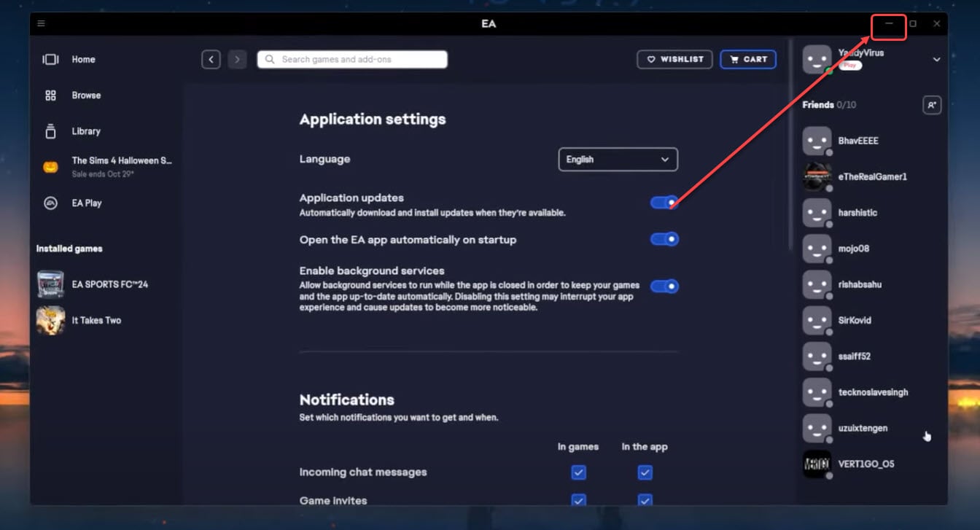Screen dimensions: 980x530
Task: Click SirKovid friend avatar
Action: click(x=817, y=321)
